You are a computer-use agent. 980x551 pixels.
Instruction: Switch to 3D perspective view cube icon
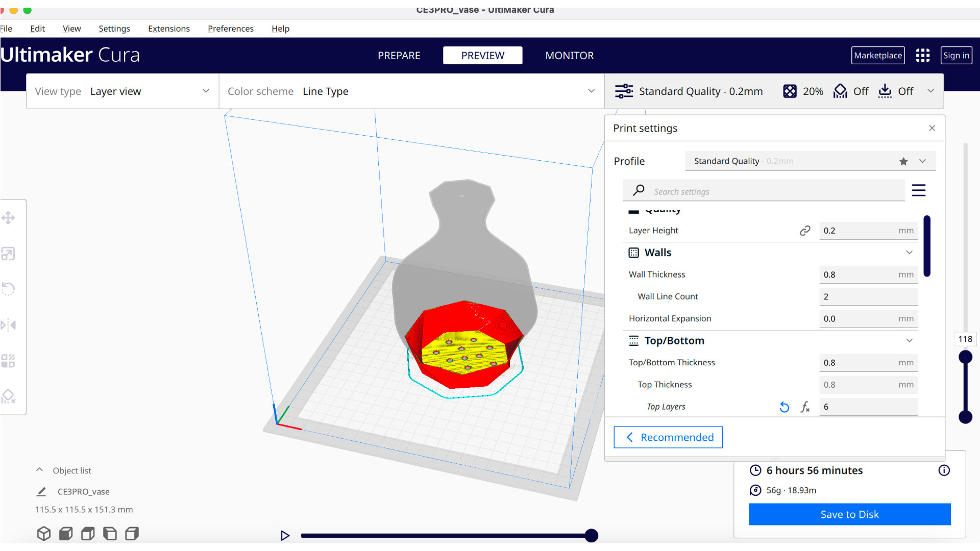(x=44, y=534)
